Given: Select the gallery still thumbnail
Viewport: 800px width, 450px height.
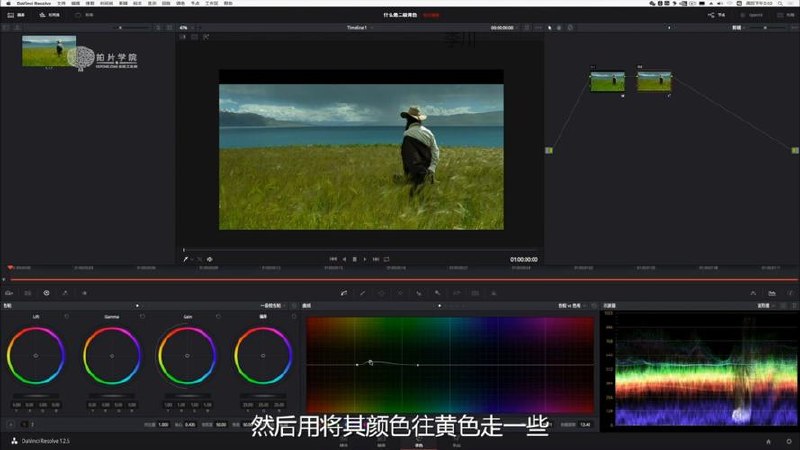Looking at the screenshot, I should pos(49,51).
